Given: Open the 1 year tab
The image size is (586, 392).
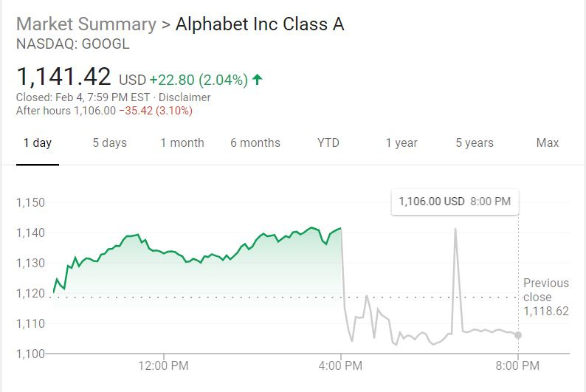Looking at the screenshot, I should pyautogui.click(x=401, y=143).
